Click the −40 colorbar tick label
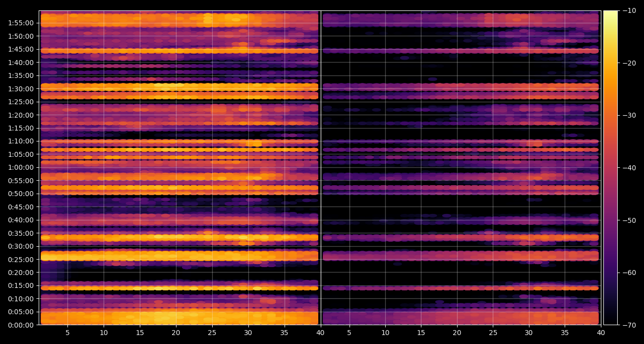 (x=630, y=168)
